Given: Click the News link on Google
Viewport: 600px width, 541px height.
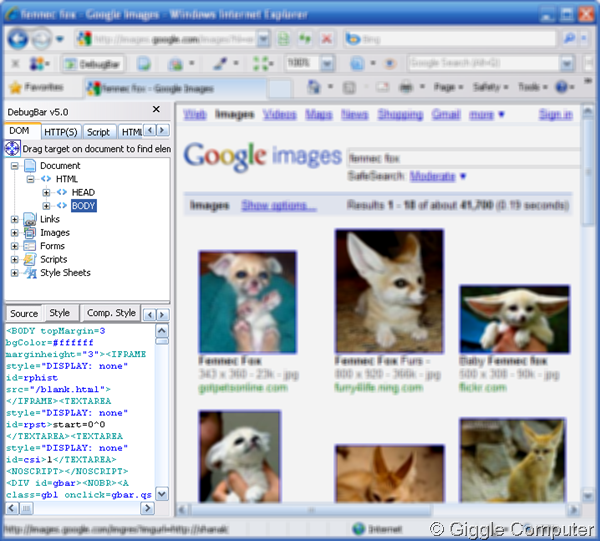Looking at the screenshot, I should pyautogui.click(x=354, y=114).
